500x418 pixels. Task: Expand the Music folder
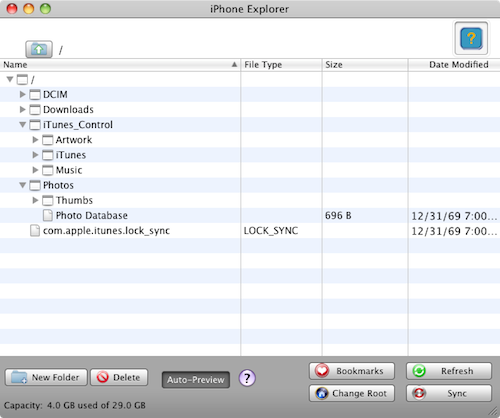click(35, 170)
